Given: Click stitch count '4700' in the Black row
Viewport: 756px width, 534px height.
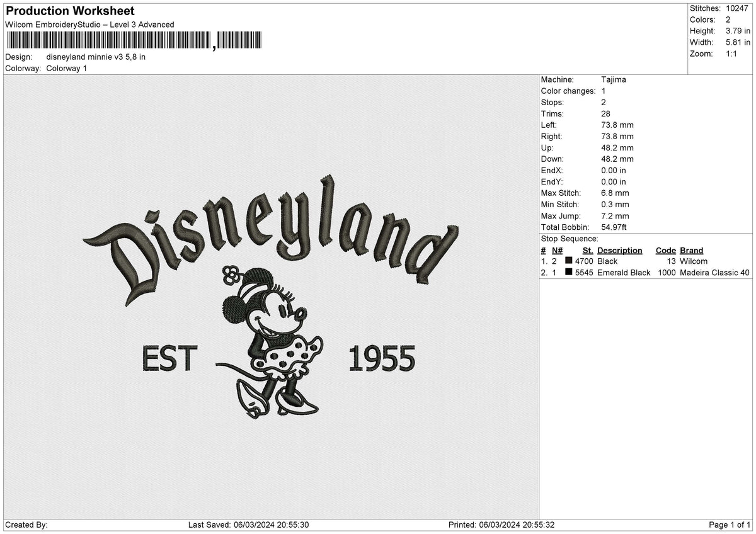Looking at the screenshot, I should tap(584, 261).
